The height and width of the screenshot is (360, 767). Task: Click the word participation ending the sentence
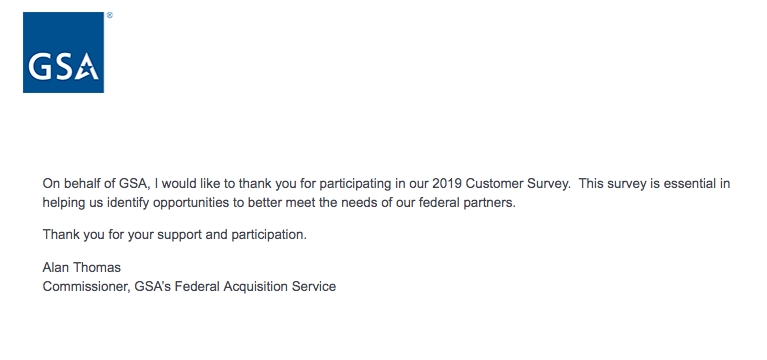[x=267, y=235]
